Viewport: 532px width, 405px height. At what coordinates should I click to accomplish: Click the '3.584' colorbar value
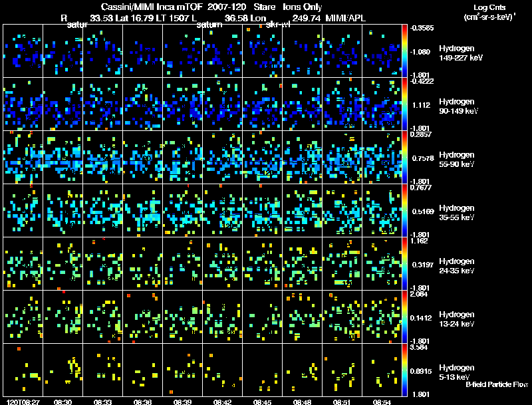pos(419,347)
